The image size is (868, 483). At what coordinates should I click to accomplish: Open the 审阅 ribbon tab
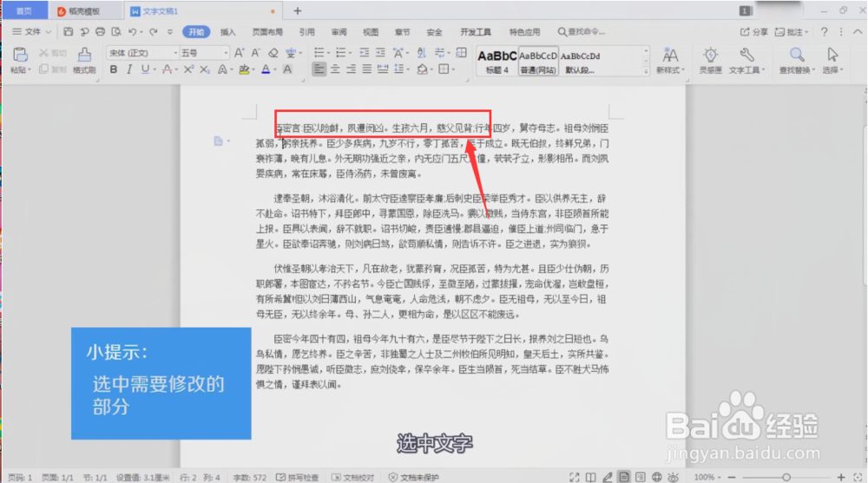(x=339, y=32)
